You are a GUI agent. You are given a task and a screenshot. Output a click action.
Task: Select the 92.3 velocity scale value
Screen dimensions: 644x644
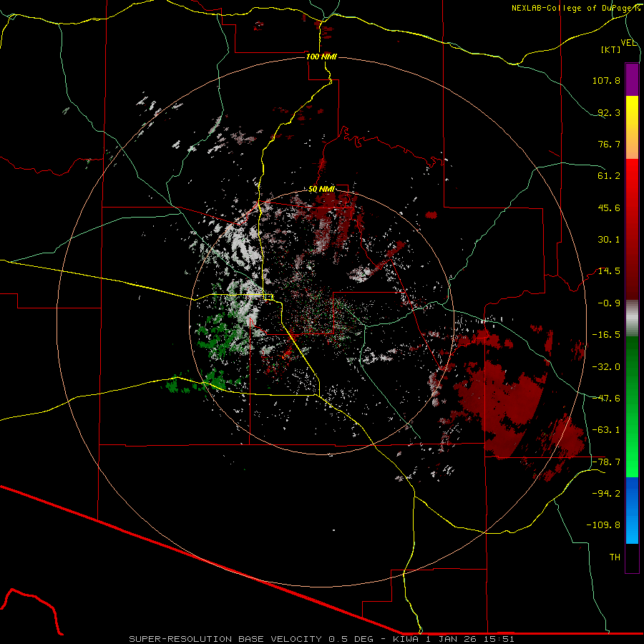point(609,112)
